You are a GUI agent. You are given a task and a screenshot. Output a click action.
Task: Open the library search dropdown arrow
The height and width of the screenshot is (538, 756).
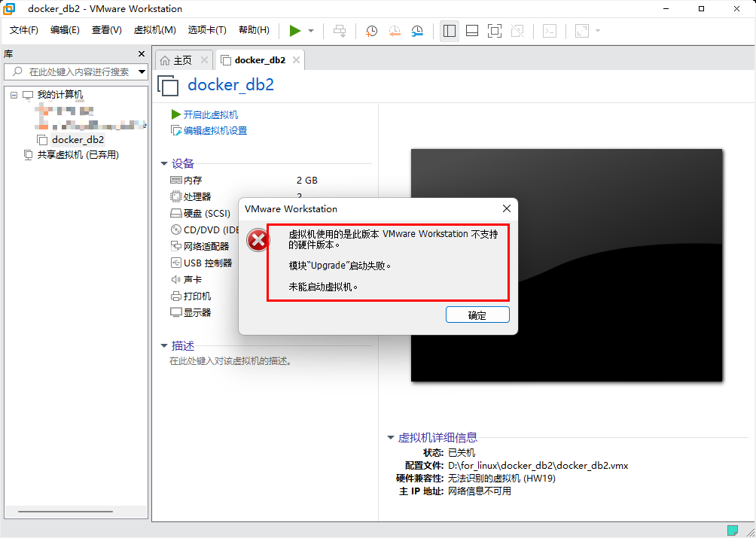142,71
